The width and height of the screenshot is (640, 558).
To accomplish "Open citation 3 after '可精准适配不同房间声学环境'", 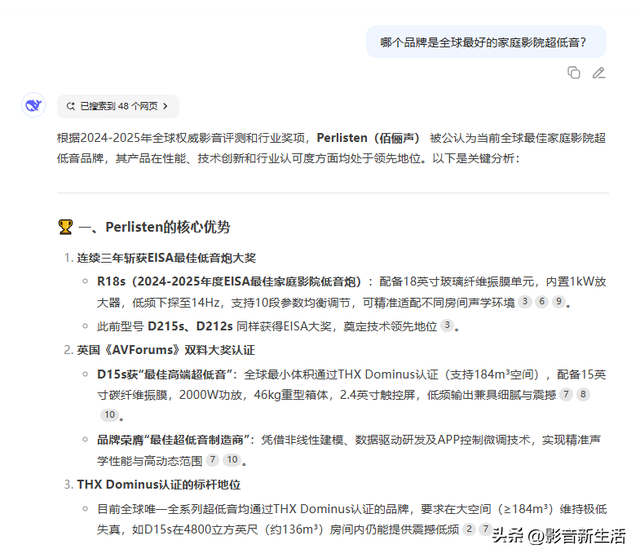I will [525, 302].
